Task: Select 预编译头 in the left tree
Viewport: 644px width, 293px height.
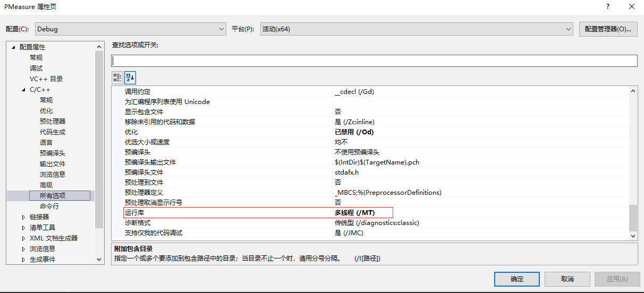Action: [x=53, y=153]
